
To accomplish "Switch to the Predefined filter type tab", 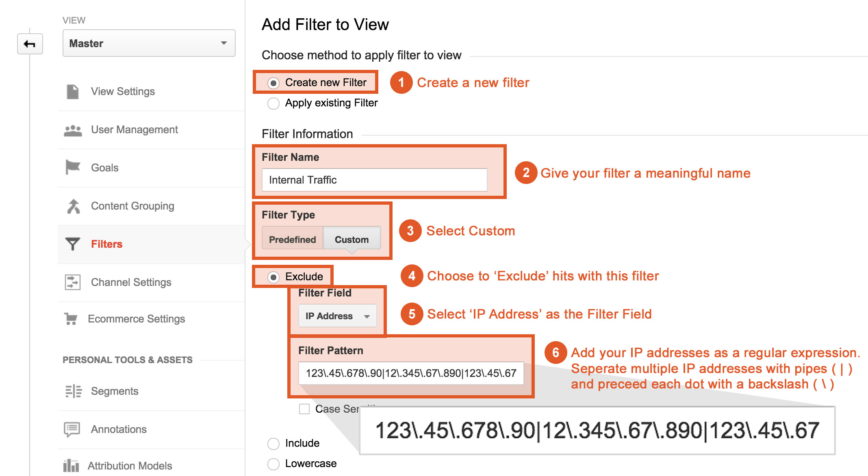I will click(293, 240).
